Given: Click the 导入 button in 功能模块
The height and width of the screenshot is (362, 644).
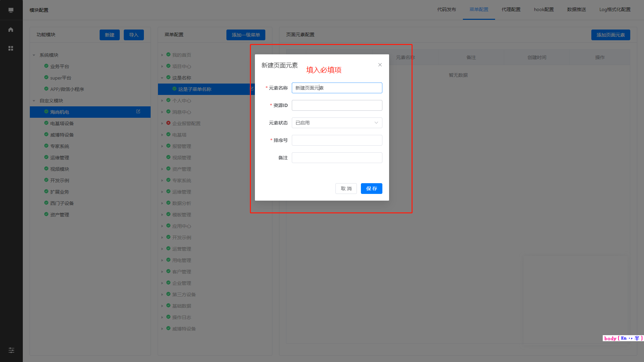Looking at the screenshot, I should 134,35.
